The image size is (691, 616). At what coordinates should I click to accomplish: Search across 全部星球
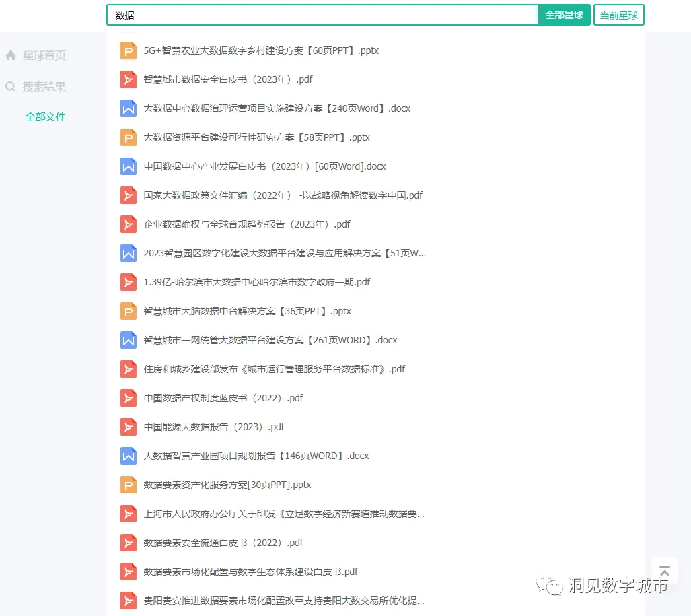(564, 15)
